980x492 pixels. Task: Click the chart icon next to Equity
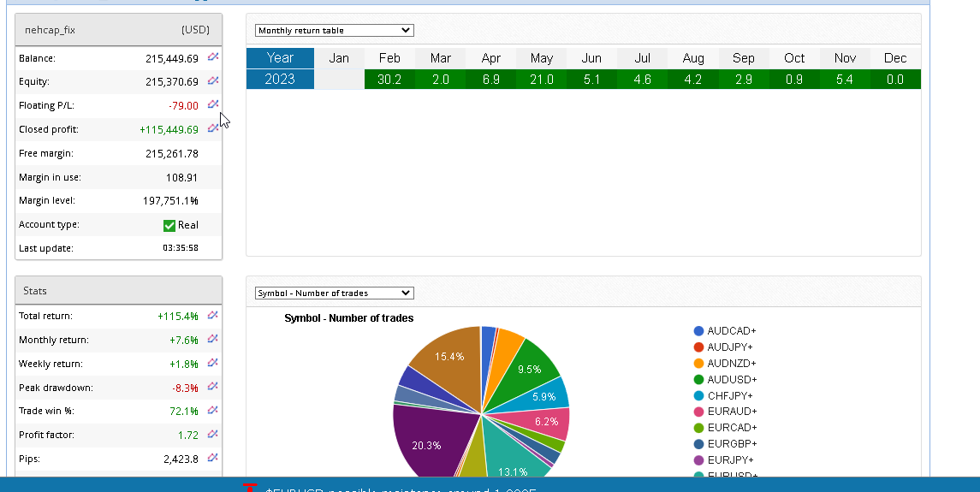pos(213,81)
